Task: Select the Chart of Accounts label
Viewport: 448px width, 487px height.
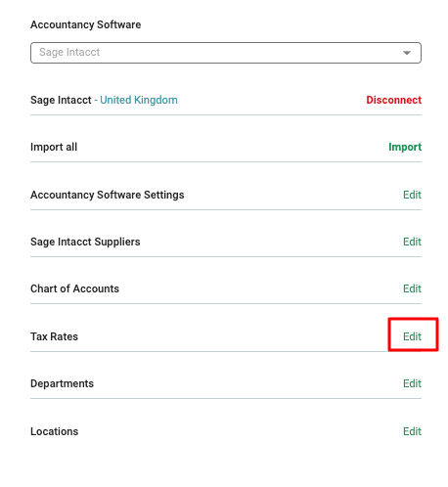Action: point(74,288)
